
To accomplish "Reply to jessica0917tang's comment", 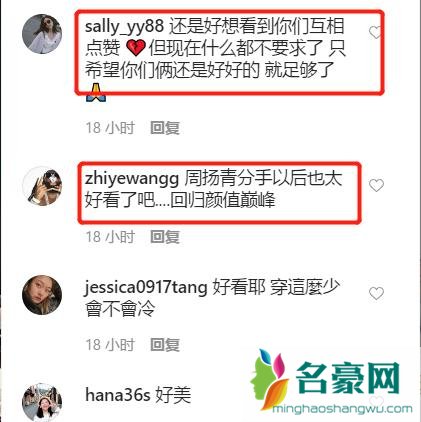I will tap(165, 345).
